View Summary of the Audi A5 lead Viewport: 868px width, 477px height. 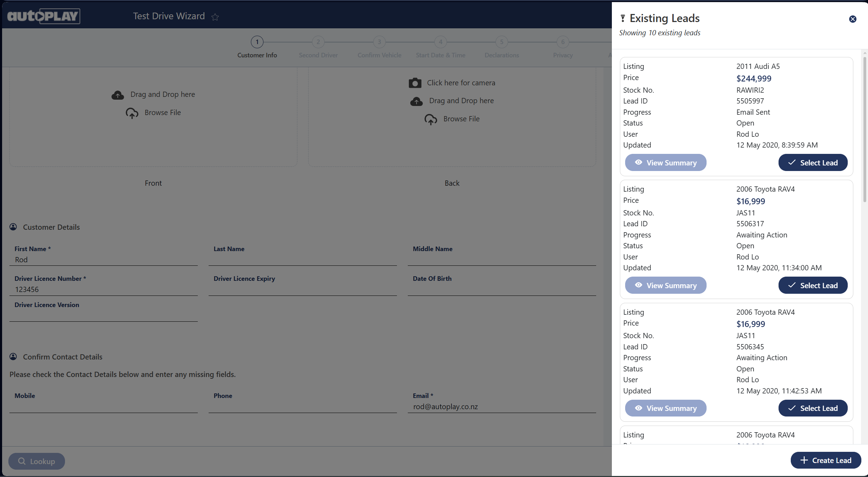pyautogui.click(x=665, y=163)
